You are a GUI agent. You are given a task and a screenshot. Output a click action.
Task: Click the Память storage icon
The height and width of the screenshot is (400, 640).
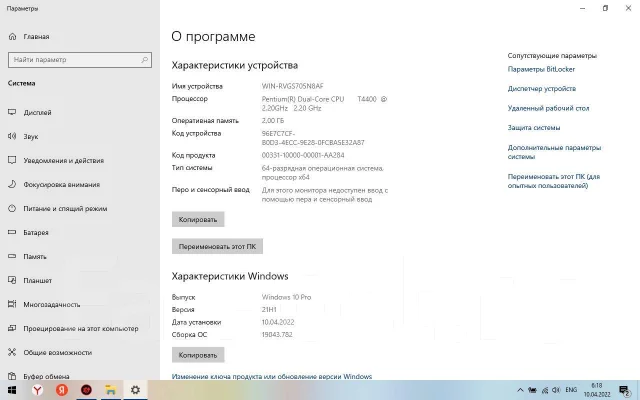12,256
